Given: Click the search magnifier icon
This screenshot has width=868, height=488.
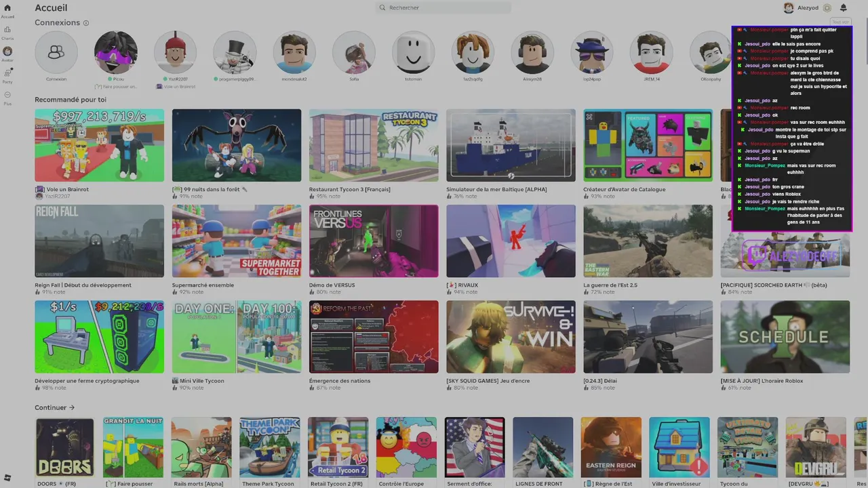Looking at the screenshot, I should click(383, 7).
